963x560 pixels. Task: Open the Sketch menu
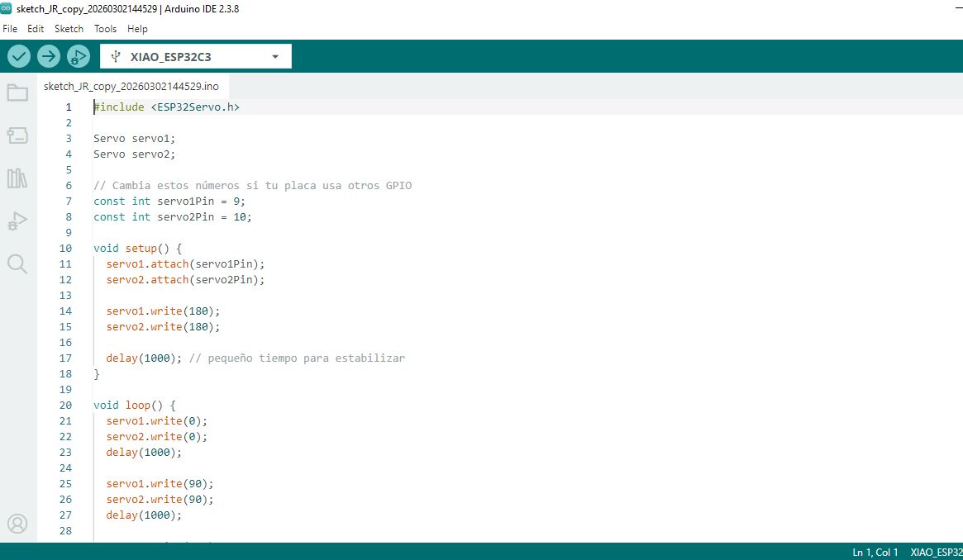69,28
